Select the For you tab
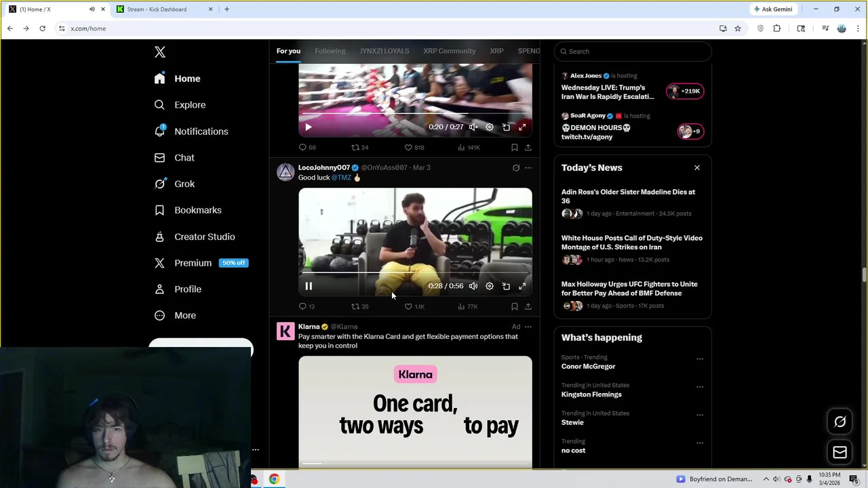 (288, 51)
